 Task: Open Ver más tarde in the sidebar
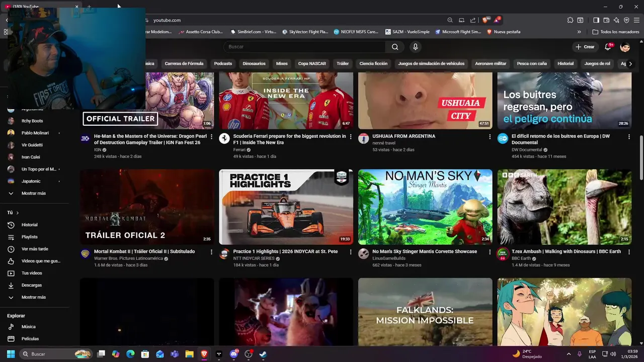pos(34,249)
